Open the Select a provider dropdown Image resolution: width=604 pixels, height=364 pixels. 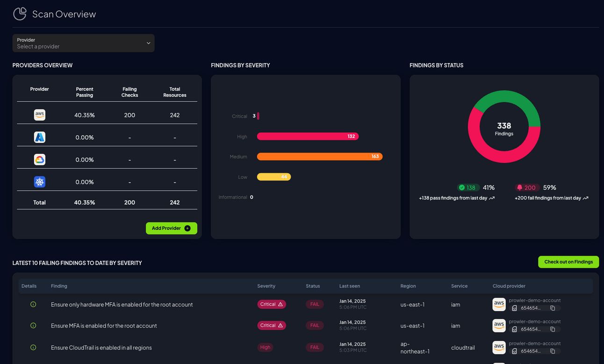(x=83, y=43)
